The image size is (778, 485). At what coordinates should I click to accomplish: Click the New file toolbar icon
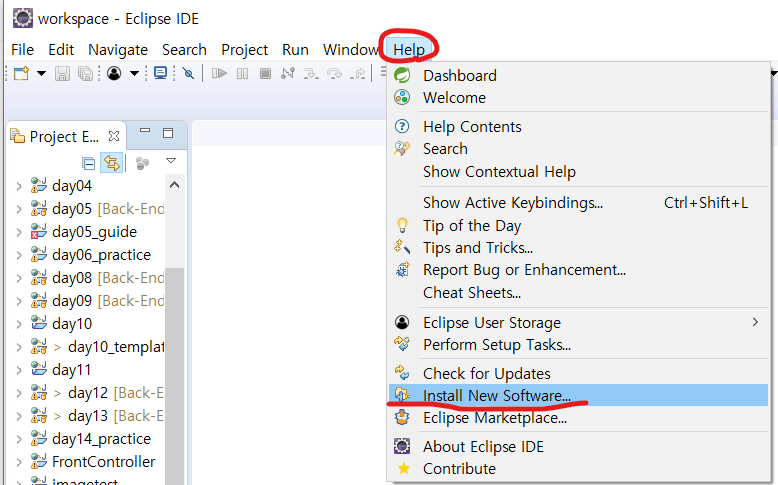point(21,74)
